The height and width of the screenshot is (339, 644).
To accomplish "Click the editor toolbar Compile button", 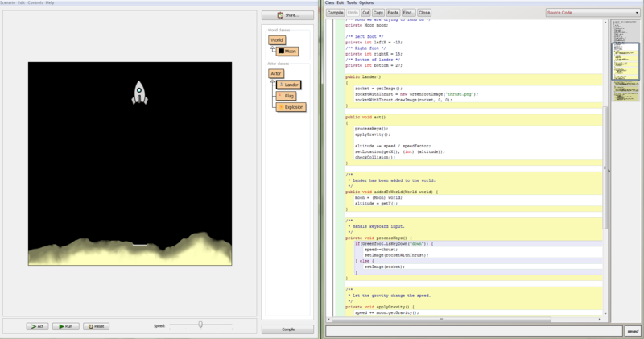I will [x=335, y=13].
